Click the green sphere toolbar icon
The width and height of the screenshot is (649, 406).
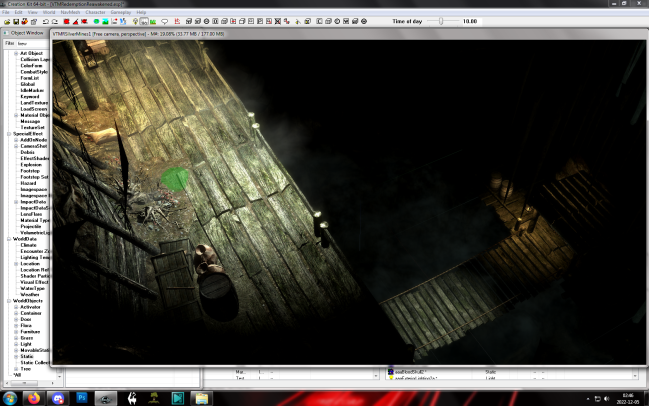coord(96,21)
